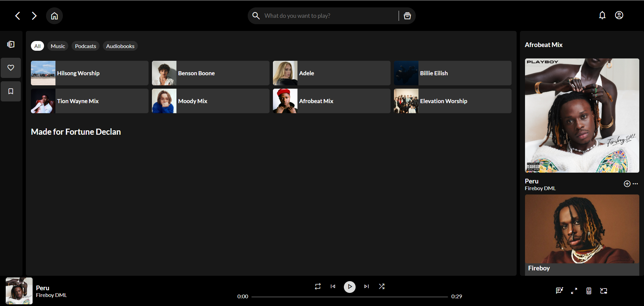Select the Audiobooks filter tab

[120, 46]
